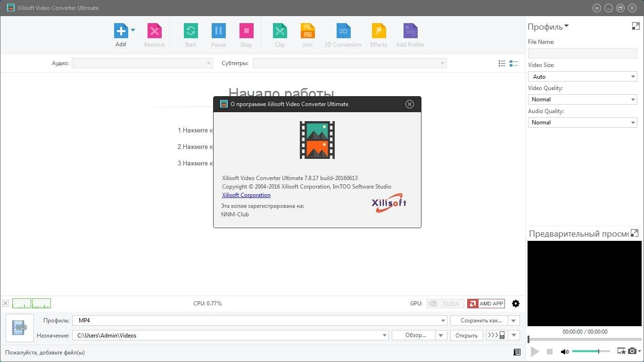Toggle the AMD APP button

[x=486, y=304]
